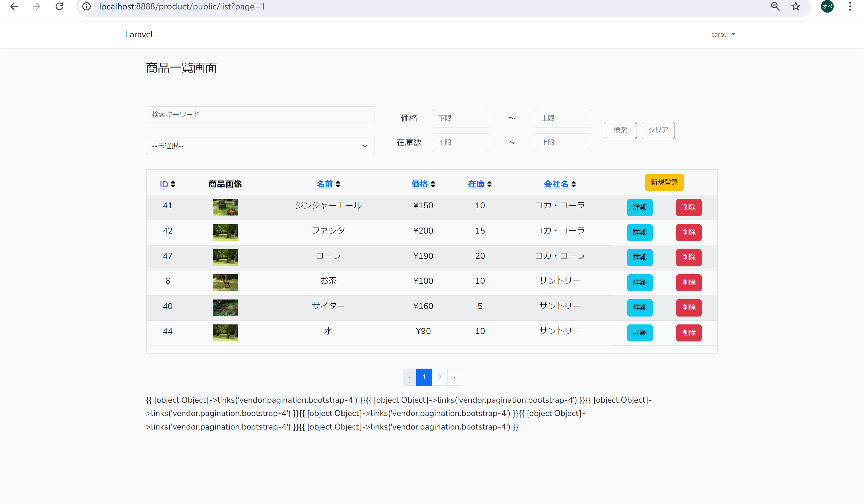Click sort arrows next to 価格 header
Screen dimensions: 864x504
(x=433, y=184)
